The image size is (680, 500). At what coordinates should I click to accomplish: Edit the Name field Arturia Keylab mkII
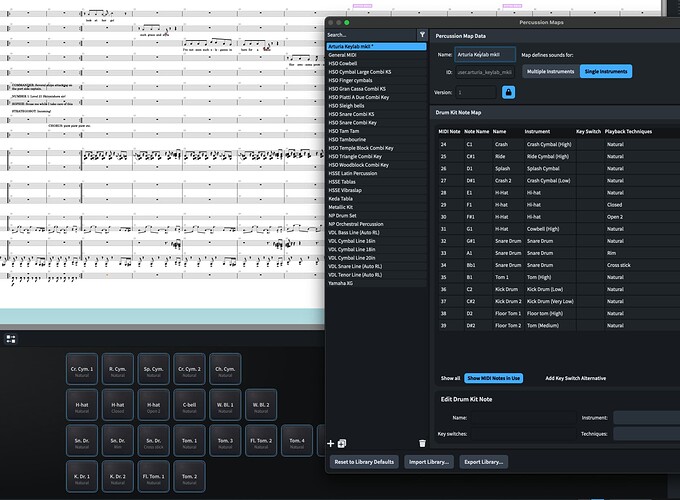(x=485, y=55)
